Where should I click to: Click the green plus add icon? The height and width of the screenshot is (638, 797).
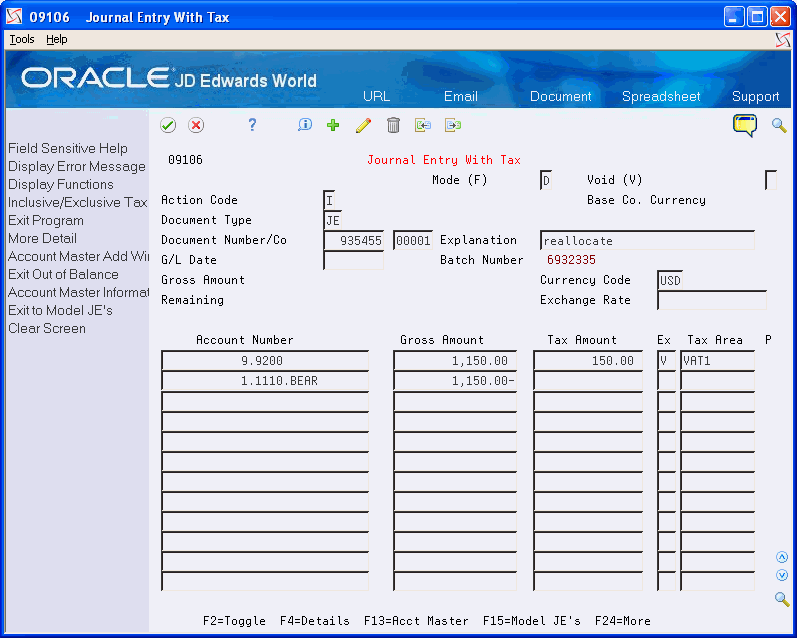[333, 125]
